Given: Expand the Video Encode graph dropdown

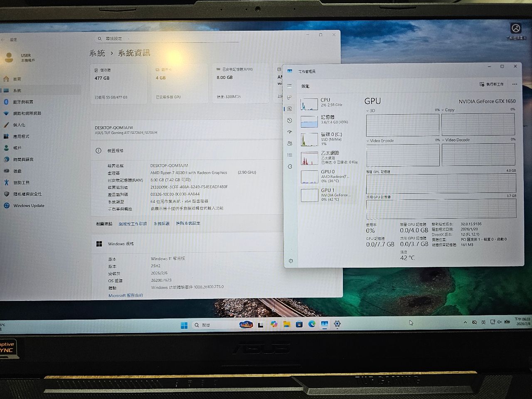Looking at the screenshot, I should pyautogui.click(x=368, y=141).
